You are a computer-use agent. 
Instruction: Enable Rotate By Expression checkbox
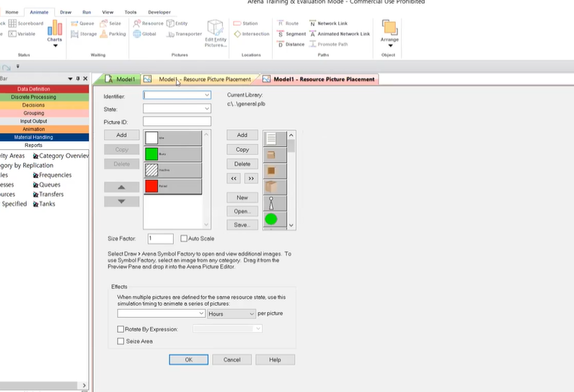120,329
